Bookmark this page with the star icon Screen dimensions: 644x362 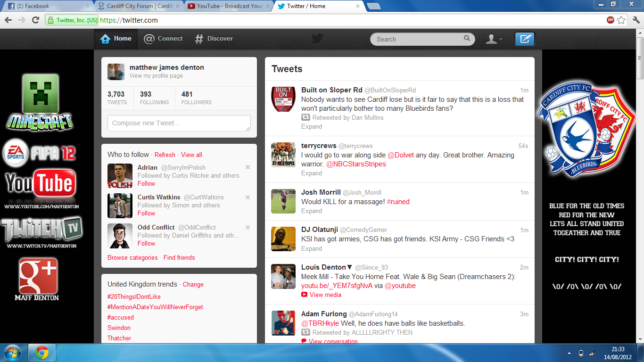point(621,20)
